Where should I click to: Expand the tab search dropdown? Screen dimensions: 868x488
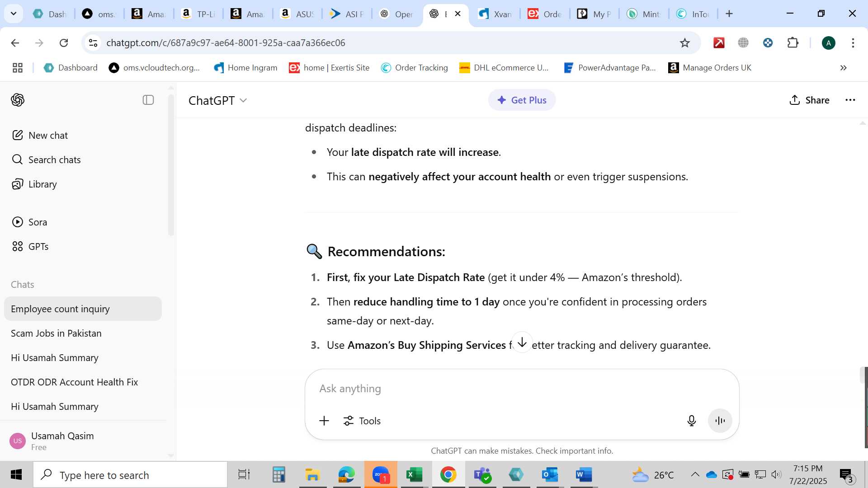tap(14, 14)
